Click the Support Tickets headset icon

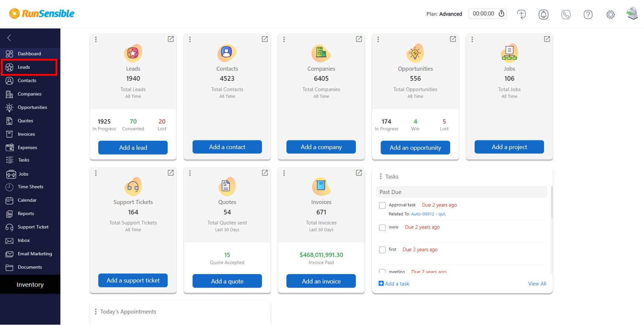pyautogui.click(x=133, y=187)
